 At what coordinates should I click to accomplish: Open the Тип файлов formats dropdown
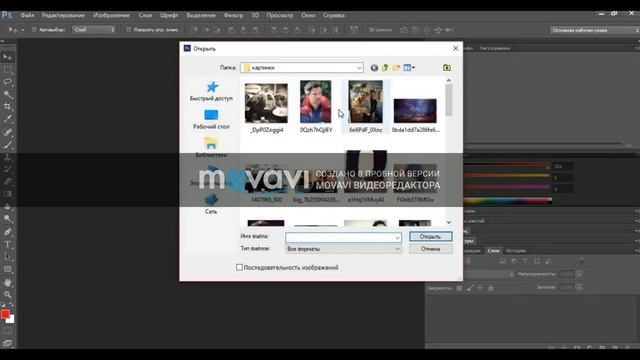pyautogui.click(x=343, y=249)
